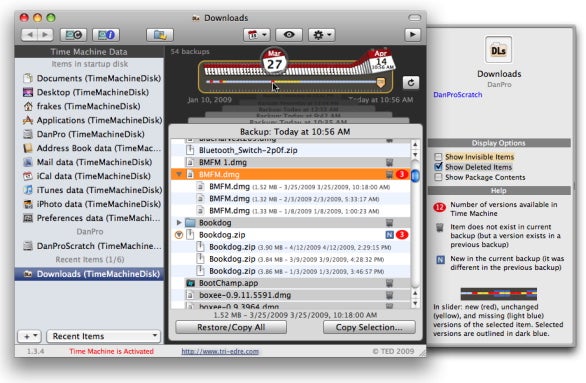Click the eye preview toolbar button
586x383 pixels.
(x=289, y=35)
